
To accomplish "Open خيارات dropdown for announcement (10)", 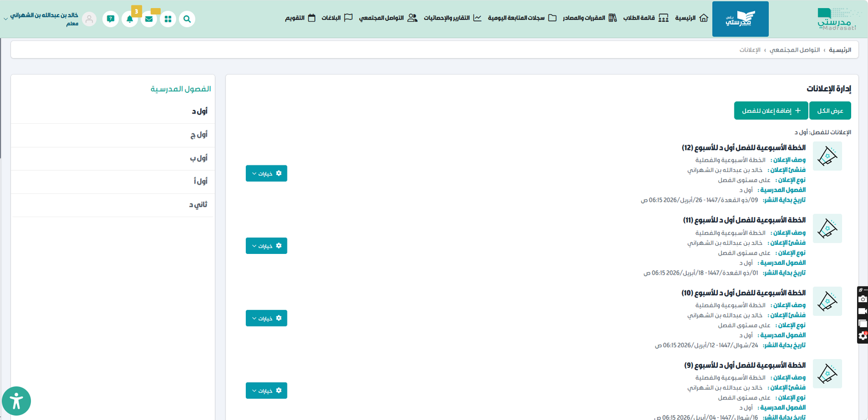I will [x=266, y=318].
